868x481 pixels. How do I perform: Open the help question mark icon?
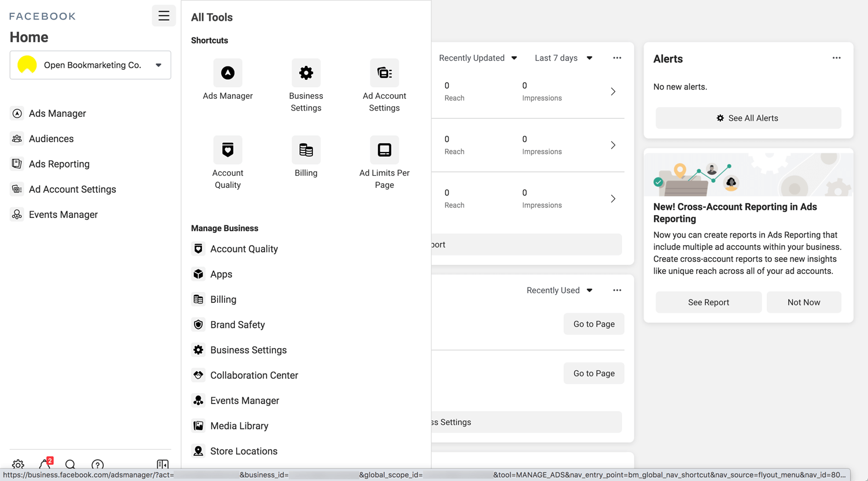[x=97, y=464]
